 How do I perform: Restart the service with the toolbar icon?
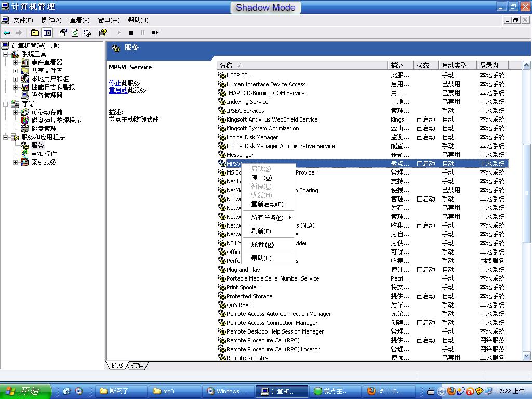tap(155, 33)
